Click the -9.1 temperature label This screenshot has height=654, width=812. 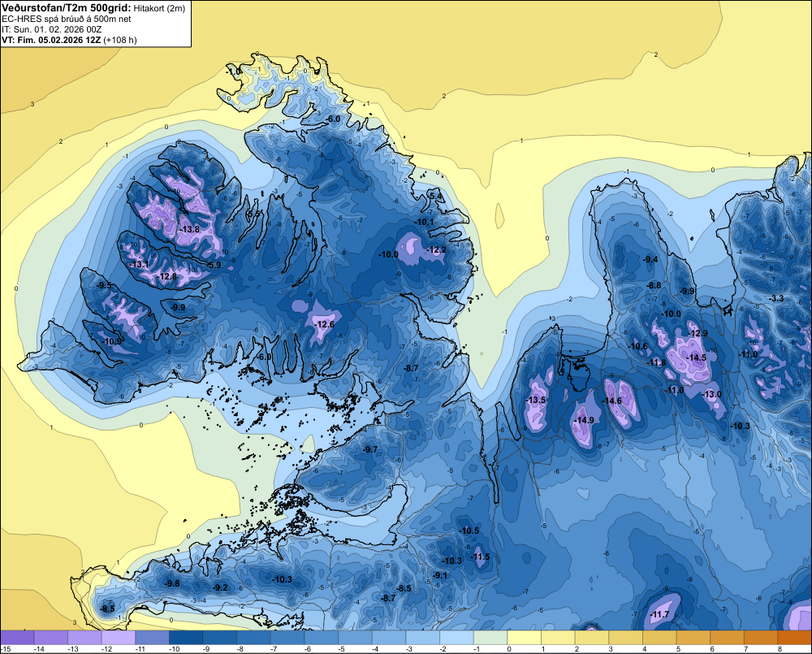[x=440, y=575]
